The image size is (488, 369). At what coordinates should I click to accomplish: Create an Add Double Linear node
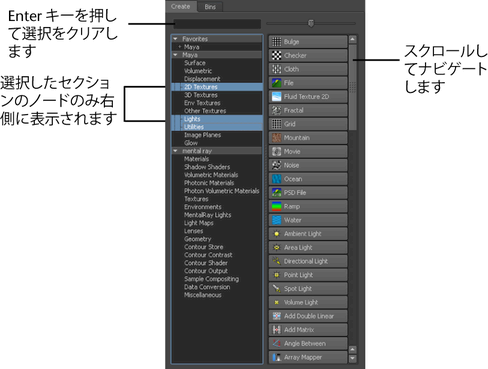[308, 316]
